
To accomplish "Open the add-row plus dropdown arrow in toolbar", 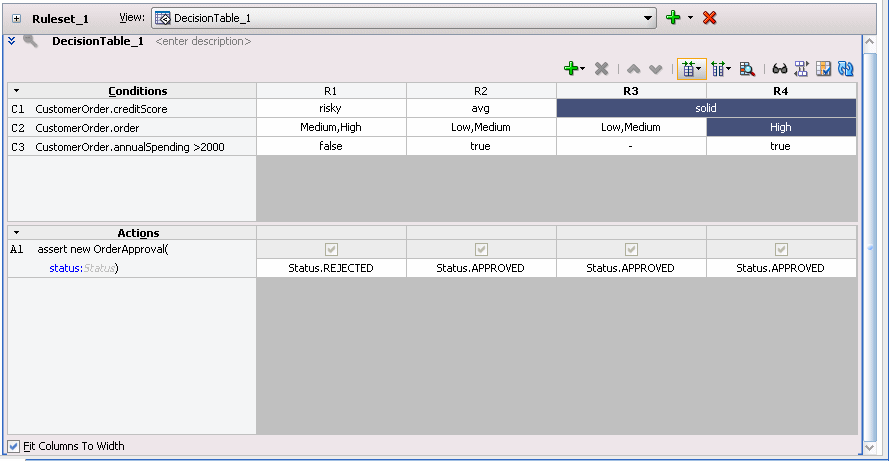I will point(582,69).
